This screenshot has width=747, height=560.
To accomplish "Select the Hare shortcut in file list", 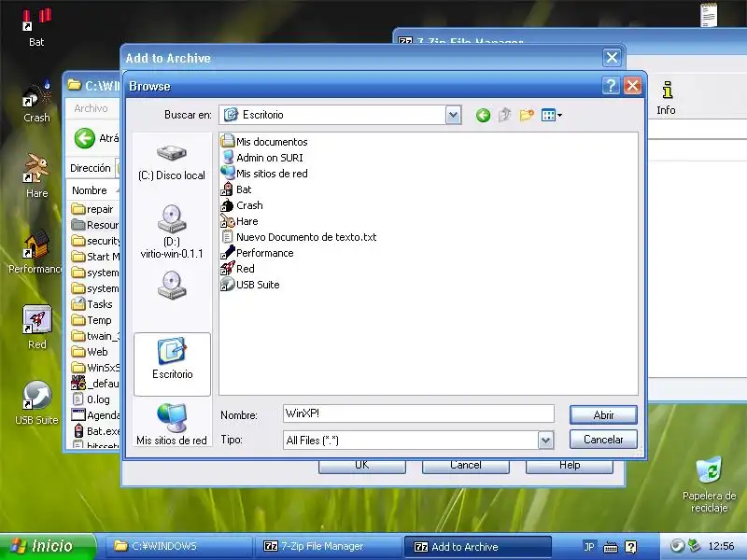I will [x=240, y=221].
